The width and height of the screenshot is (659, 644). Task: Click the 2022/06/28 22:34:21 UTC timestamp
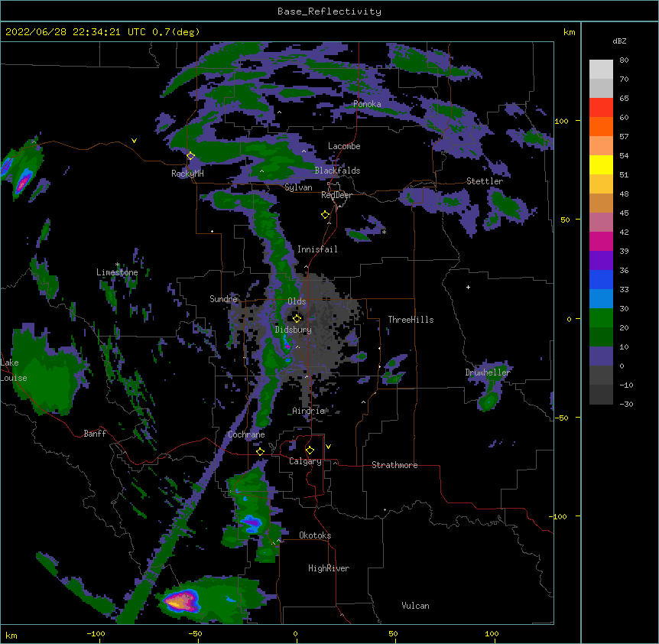(76, 32)
